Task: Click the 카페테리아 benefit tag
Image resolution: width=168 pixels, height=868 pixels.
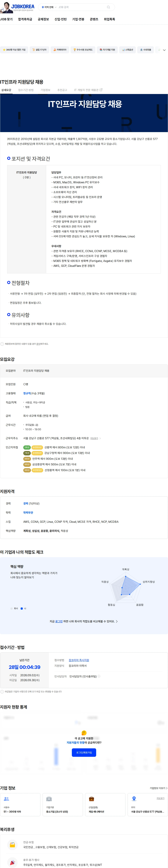Action: (x=60, y=50)
